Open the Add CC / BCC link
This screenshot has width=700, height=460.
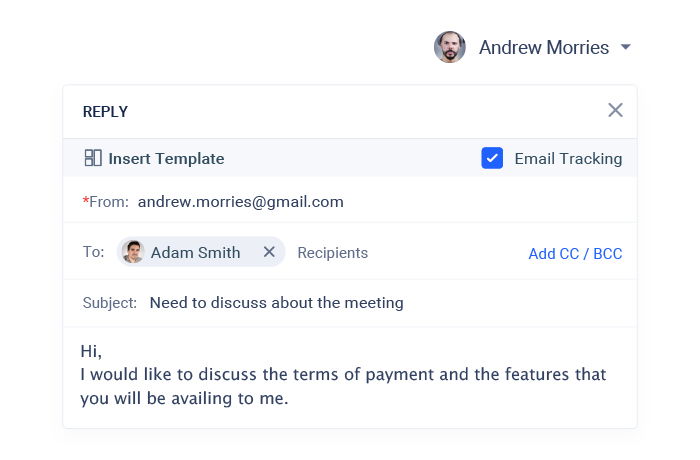tap(575, 253)
